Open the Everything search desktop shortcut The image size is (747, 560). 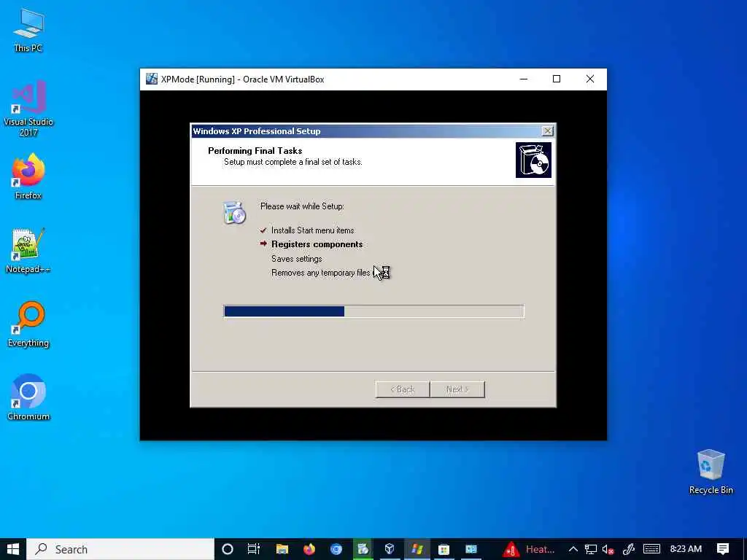[x=28, y=324]
